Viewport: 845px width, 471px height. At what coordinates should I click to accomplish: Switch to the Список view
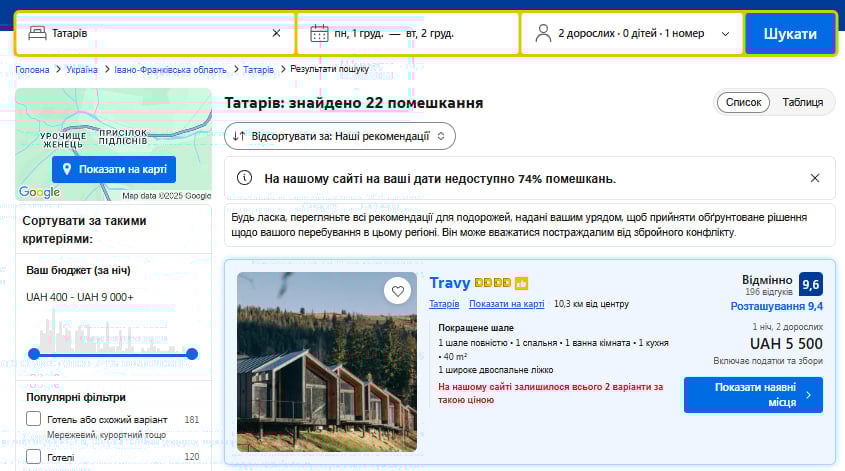tap(743, 102)
